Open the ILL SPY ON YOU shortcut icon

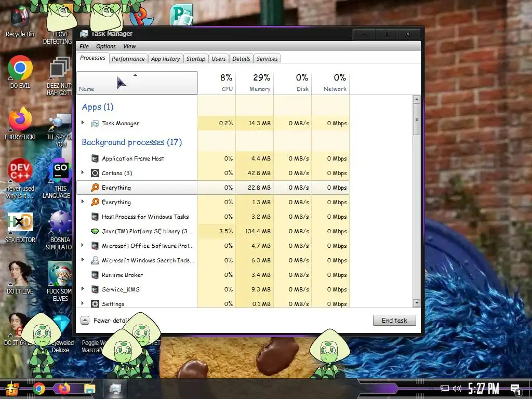tap(60, 123)
